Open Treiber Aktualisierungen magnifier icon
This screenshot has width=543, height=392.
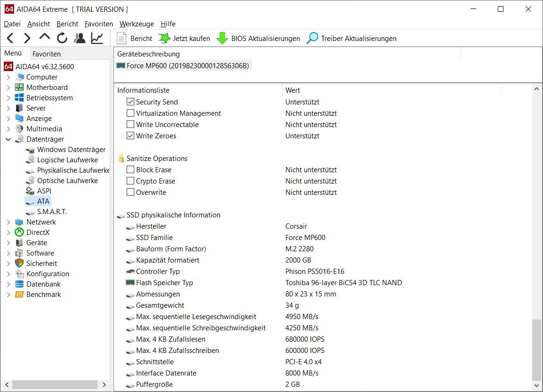(x=312, y=39)
